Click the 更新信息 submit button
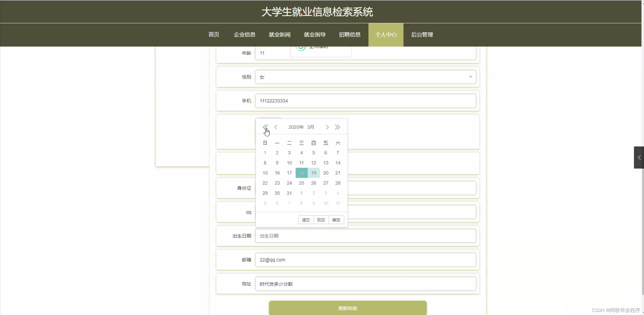This screenshot has width=644, height=315. [347, 308]
